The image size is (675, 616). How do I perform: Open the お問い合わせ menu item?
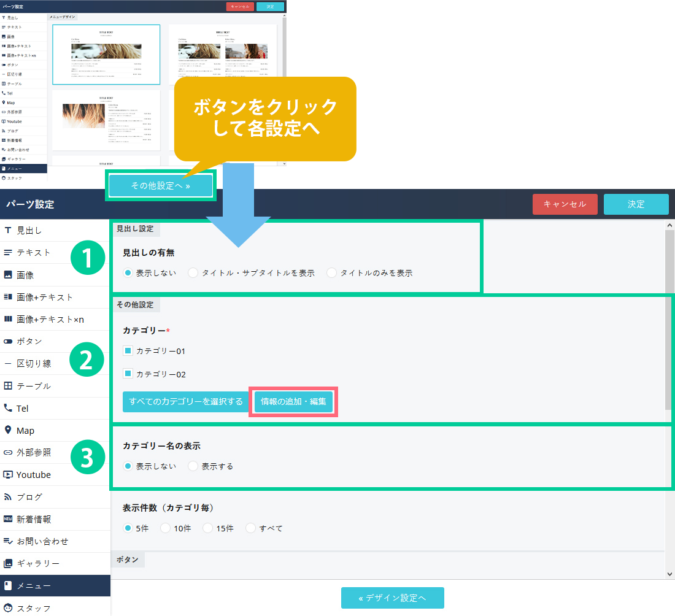(42, 541)
